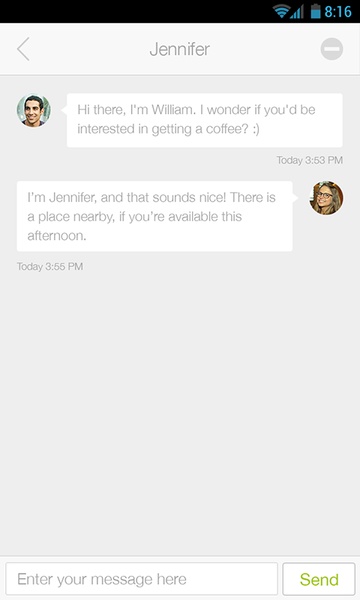Screen dimensions: 360x600
Task: Tap the cellular signal bars icon
Action: point(297,11)
